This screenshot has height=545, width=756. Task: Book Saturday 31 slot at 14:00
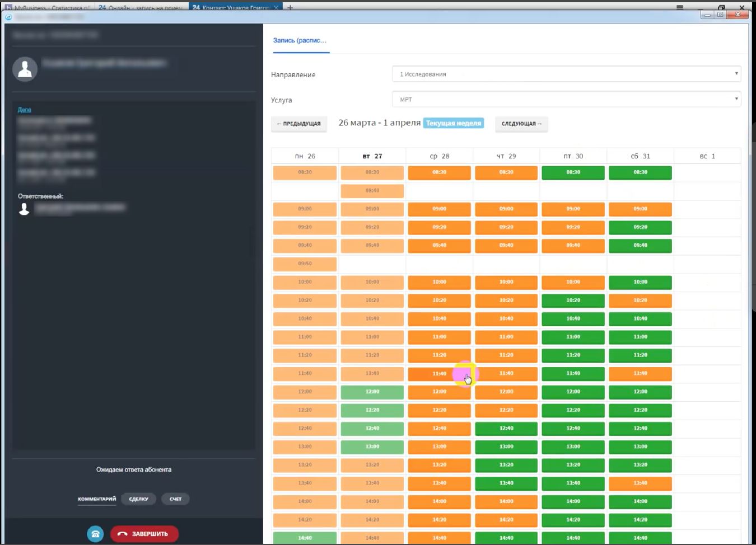click(x=640, y=502)
